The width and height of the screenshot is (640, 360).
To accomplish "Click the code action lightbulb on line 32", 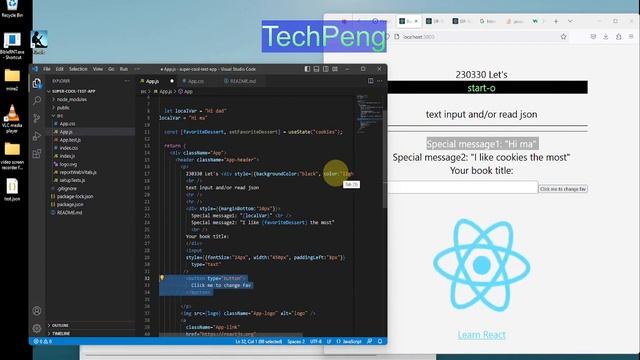I will tap(162, 278).
